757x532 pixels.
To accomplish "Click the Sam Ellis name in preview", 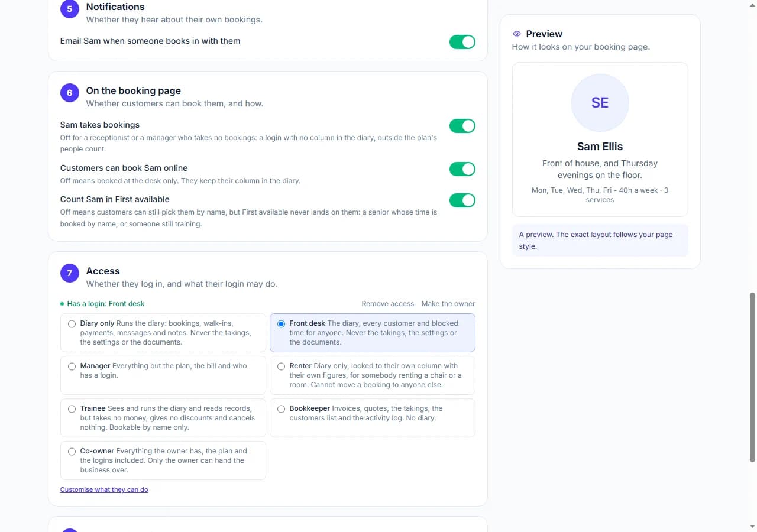I will pos(600,147).
